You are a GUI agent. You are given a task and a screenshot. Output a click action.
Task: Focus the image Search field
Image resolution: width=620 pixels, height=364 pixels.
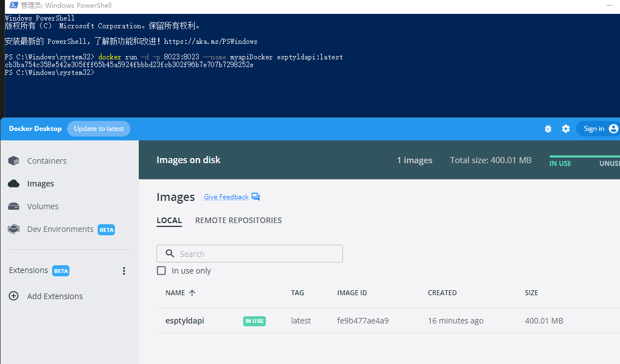click(x=250, y=254)
